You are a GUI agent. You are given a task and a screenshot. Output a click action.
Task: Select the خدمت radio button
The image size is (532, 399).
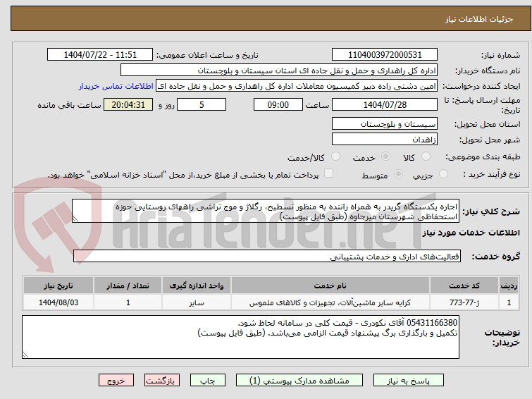click(x=385, y=156)
